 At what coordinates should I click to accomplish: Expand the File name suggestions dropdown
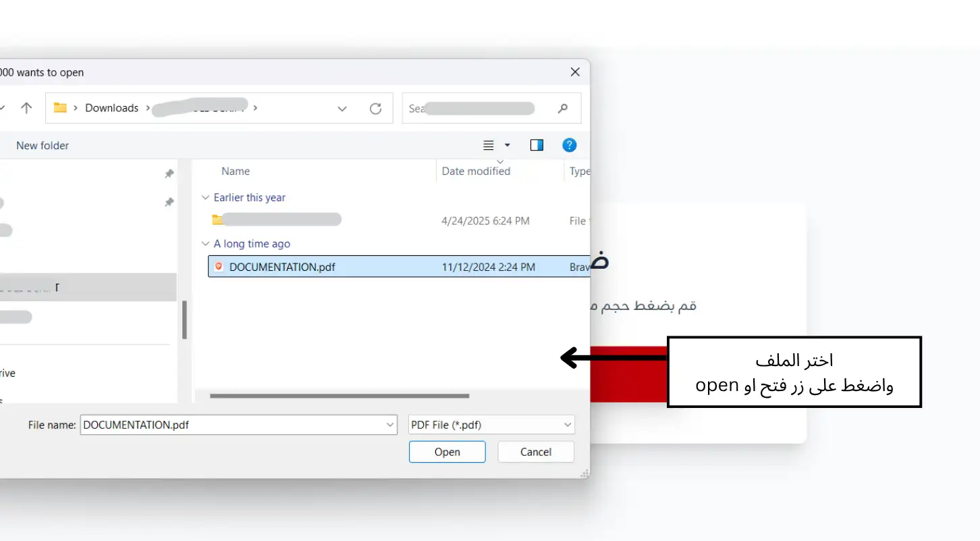coord(390,425)
